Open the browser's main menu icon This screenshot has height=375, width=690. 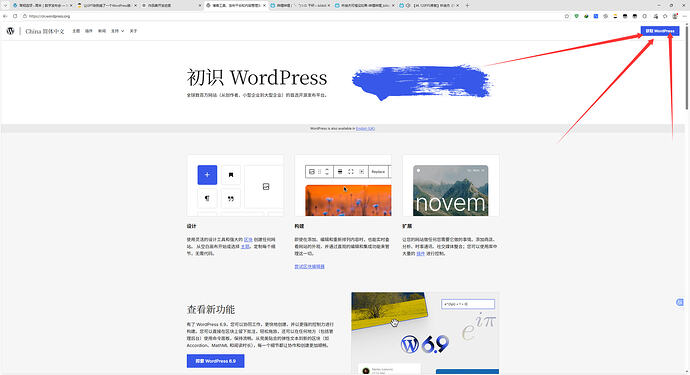click(x=684, y=16)
